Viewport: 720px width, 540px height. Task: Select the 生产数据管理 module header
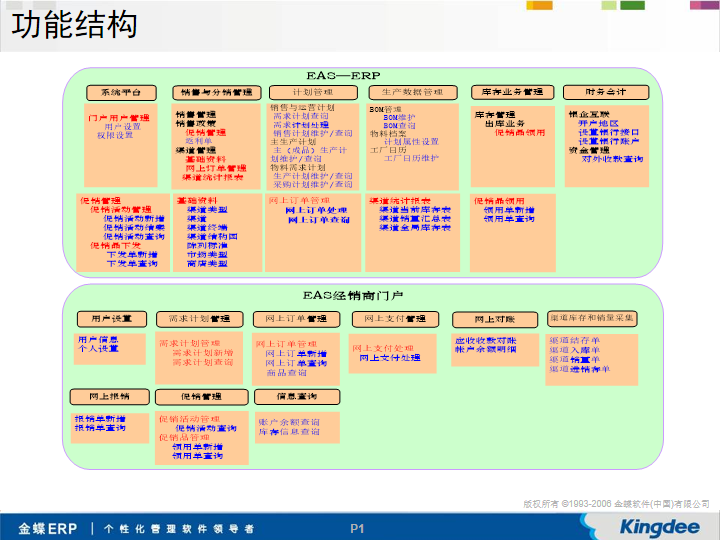tap(413, 92)
